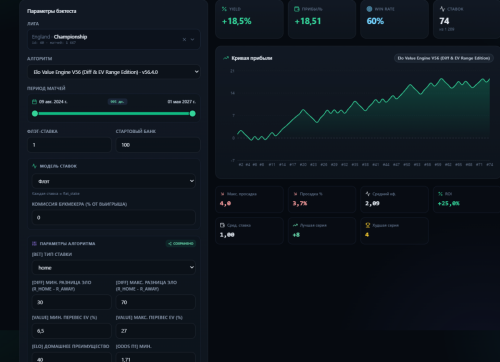Click the min odds input with 1,71
Screen dimensions: 500x362
click(x=156, y=358)
